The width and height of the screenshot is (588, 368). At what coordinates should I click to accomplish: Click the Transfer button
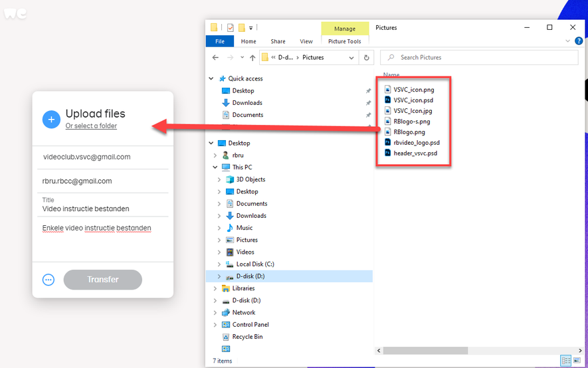103,280
